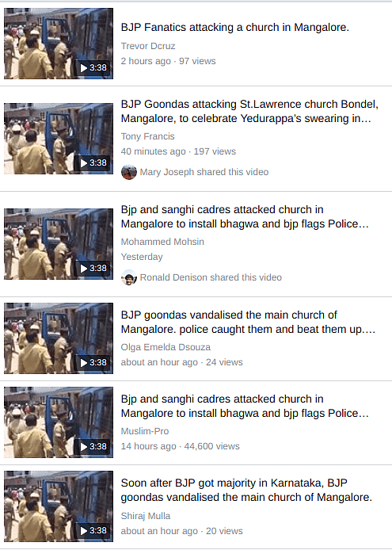Play the Mohammed Mohsin video thumbnail
Image resolution: width=392 pixels, height=550 pixels.
59,244
